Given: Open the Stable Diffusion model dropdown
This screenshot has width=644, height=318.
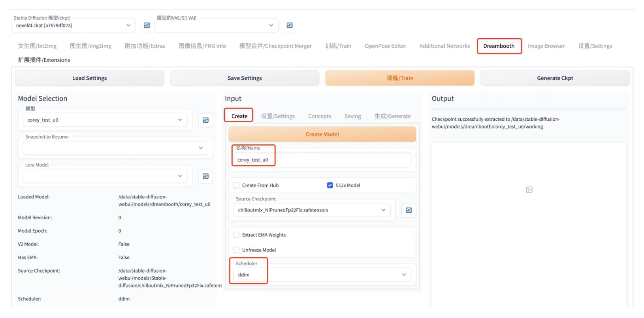Looking at the screenshot, I should point(73,25).
